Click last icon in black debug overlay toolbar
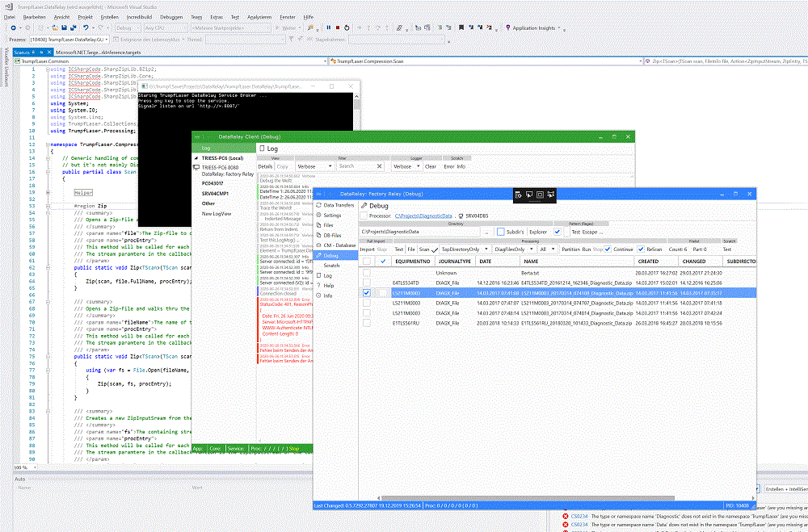Screen dimensions: 808x532 tap(551, 195)
